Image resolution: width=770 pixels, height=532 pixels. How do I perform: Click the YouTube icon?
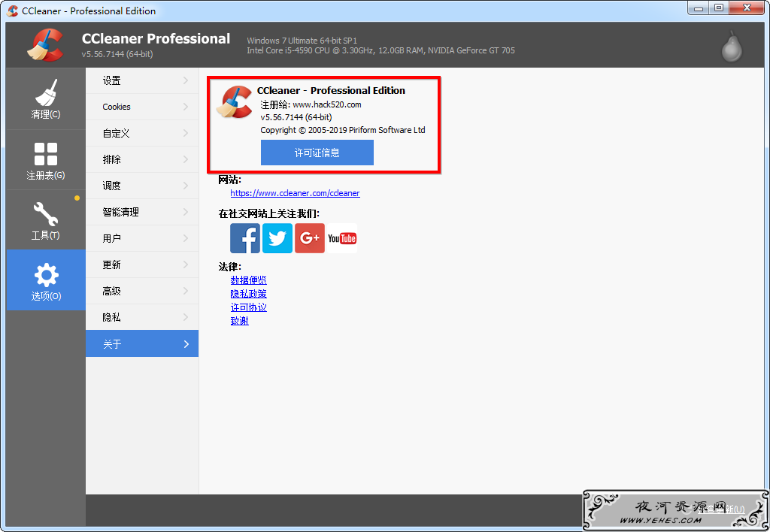click(x=342, y=238)
